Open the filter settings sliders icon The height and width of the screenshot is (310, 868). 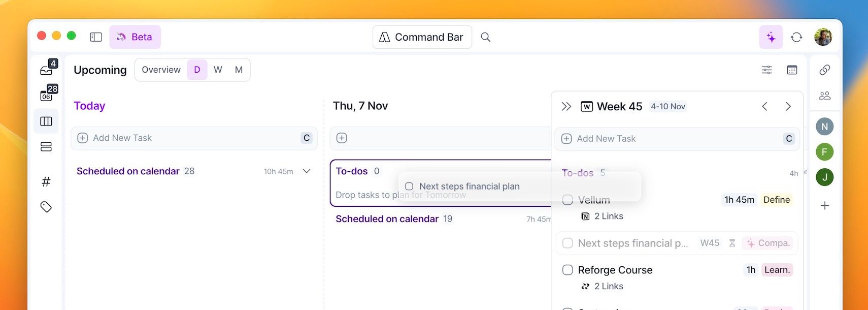766,70
